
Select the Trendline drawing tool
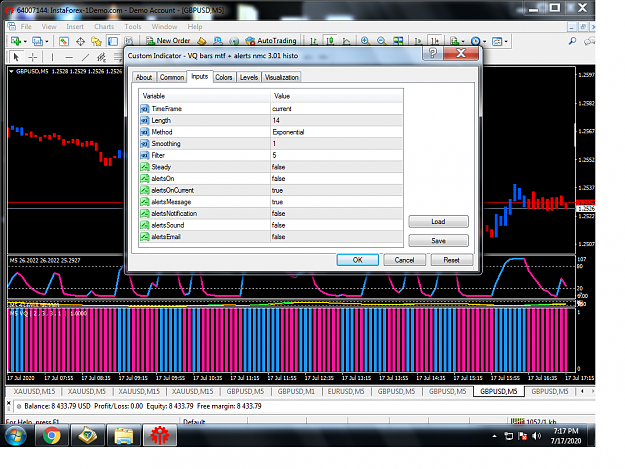coord(85,57)
